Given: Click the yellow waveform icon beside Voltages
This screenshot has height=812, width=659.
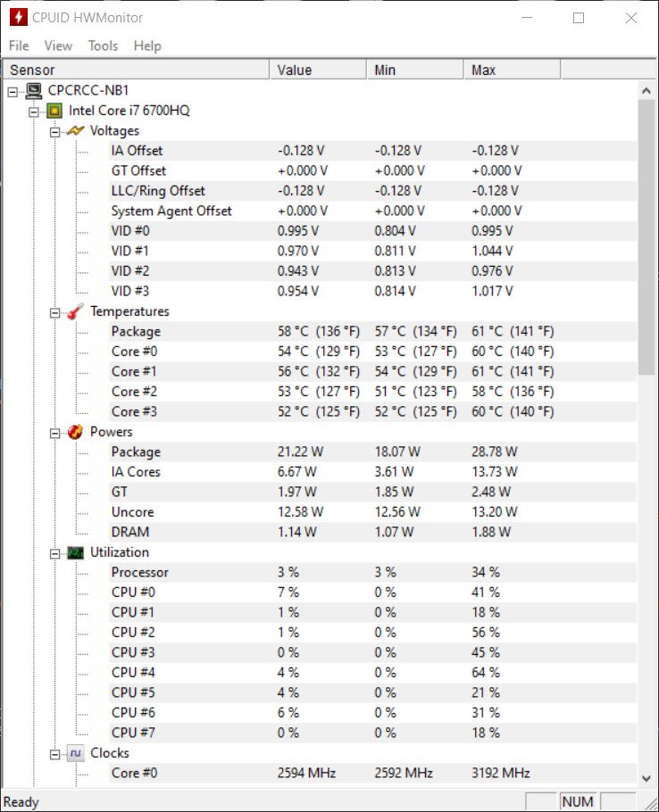Looking at the screenshot, I should [x=76, y=130].
